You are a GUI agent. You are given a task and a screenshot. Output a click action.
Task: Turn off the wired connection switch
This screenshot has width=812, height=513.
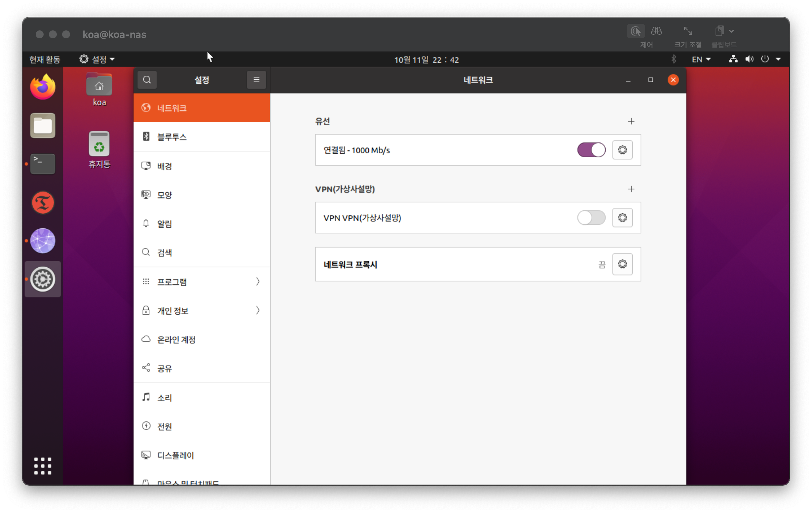(591, 150)
